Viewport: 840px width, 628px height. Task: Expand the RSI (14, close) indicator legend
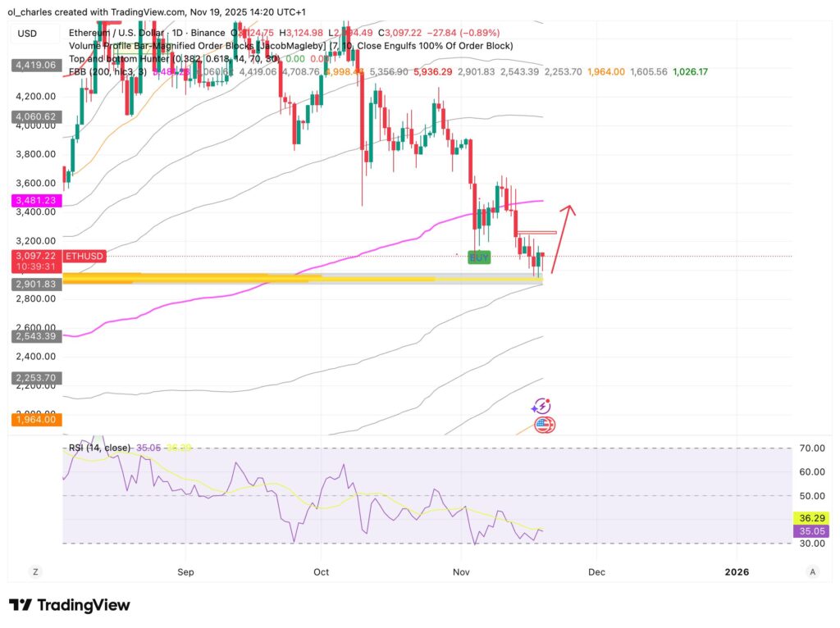98,448
